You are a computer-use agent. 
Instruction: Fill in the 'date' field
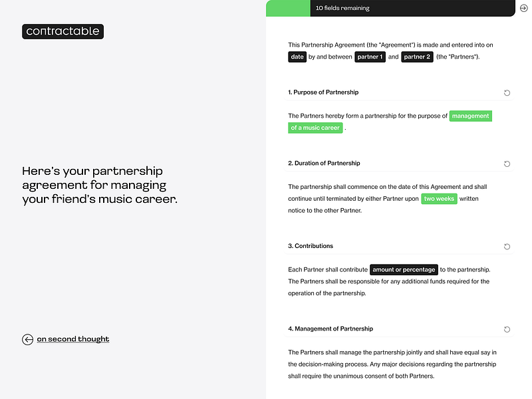click(297, 57)
